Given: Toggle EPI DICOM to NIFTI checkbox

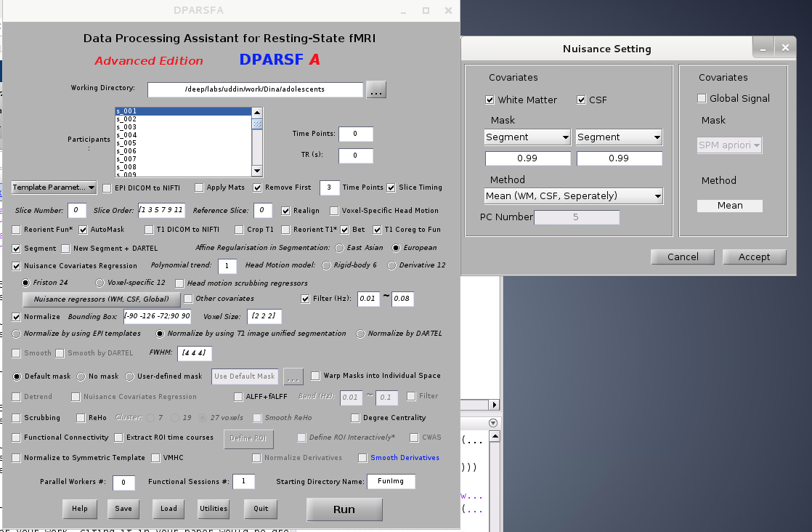Looking at the screenshot, I should [107, 188].
